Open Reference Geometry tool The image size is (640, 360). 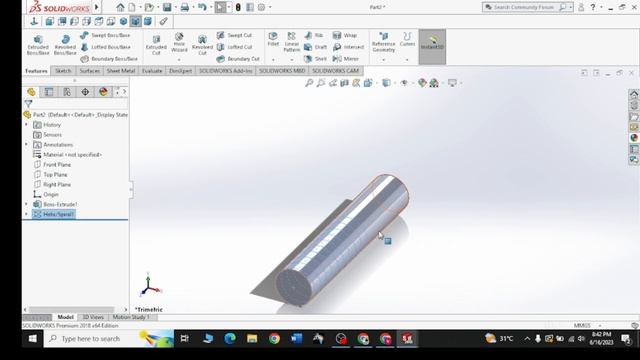click(383, 42)
